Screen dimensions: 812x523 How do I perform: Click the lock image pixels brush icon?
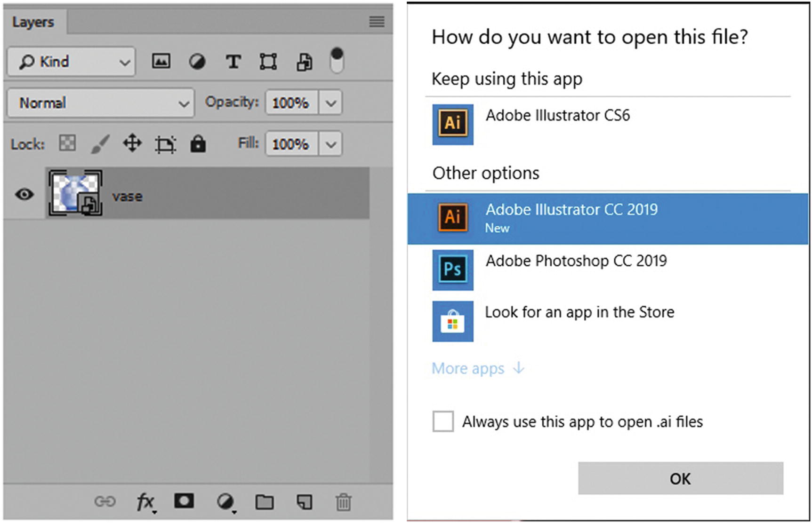point(100,143)
